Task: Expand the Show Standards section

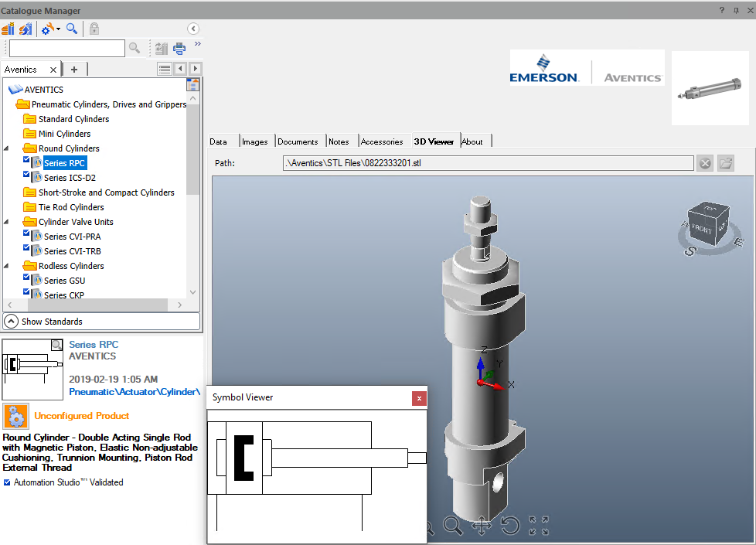Action: coord(12,322)
